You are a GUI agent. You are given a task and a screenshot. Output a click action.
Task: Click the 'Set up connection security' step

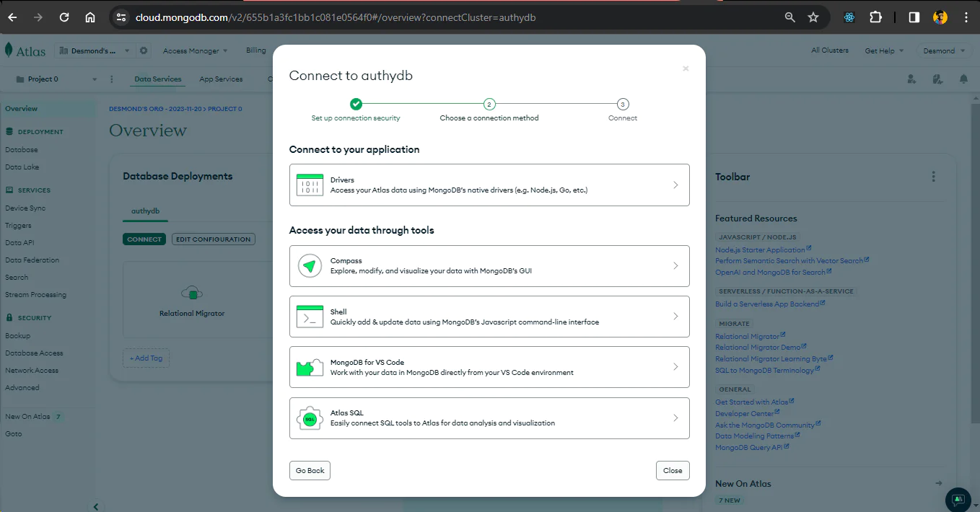356,110
